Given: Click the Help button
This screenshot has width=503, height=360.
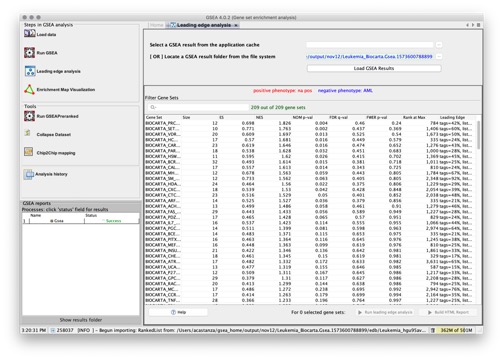Looking at the screenshot, I should tap(178, 312).
